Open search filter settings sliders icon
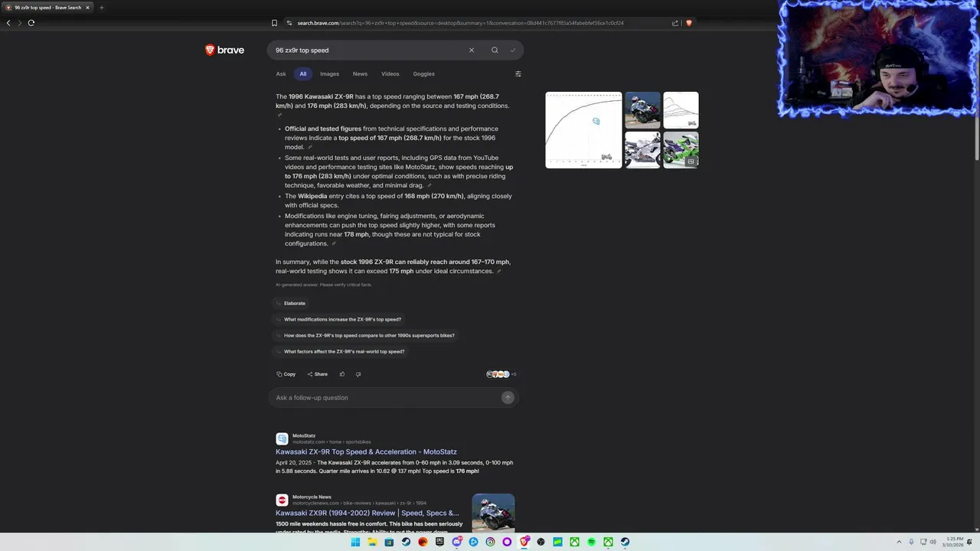This screenshot has width=980, height=551. 518,74
